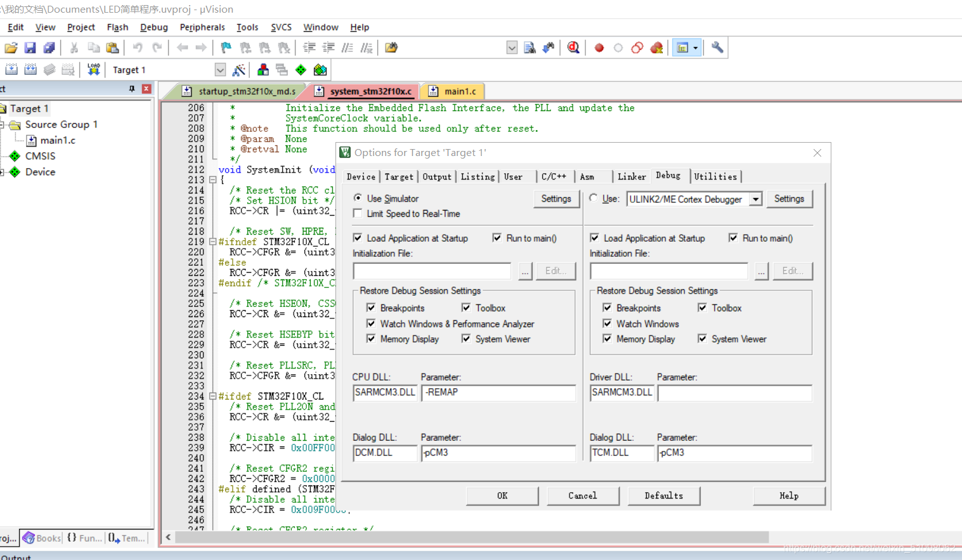
Task: Switch to the C/C++ options tab
Action: pos(553,177)
